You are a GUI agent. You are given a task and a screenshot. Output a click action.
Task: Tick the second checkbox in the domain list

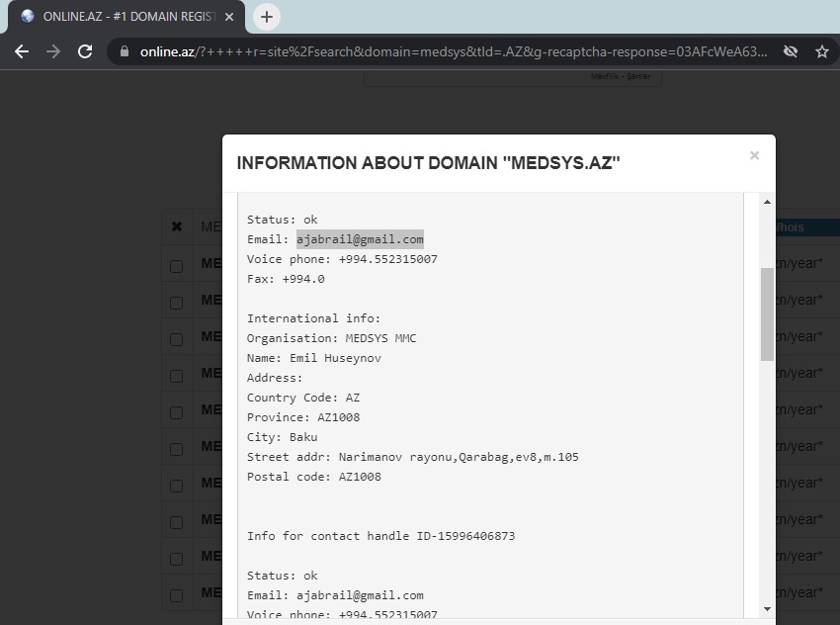176,303
